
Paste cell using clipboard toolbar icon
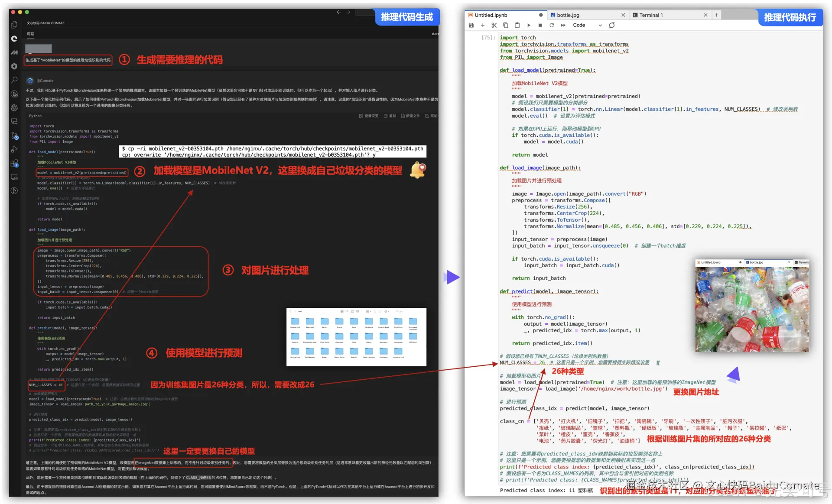[517, 26]
